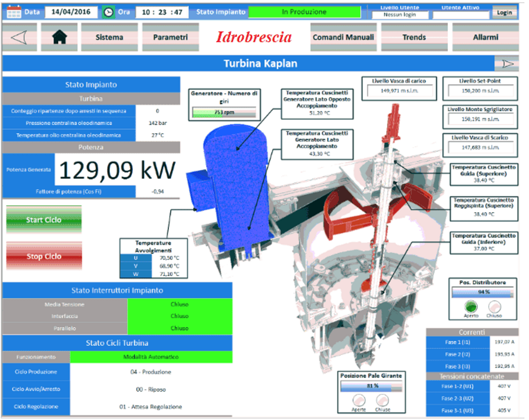Viewport: 529px width, 420px height.
Task: Click the Posizione Pale Girante 81% bar
Action: (x=371, y=386)
